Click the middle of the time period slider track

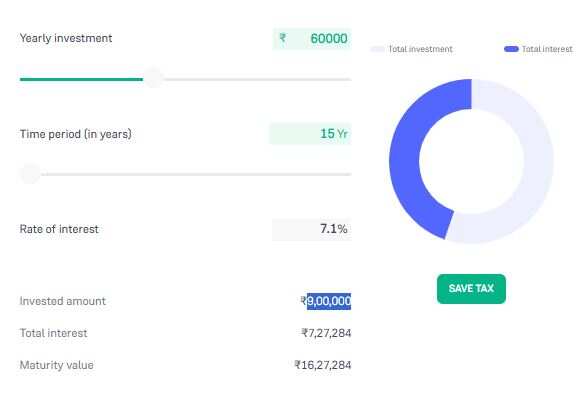click(x=196, y=174)
